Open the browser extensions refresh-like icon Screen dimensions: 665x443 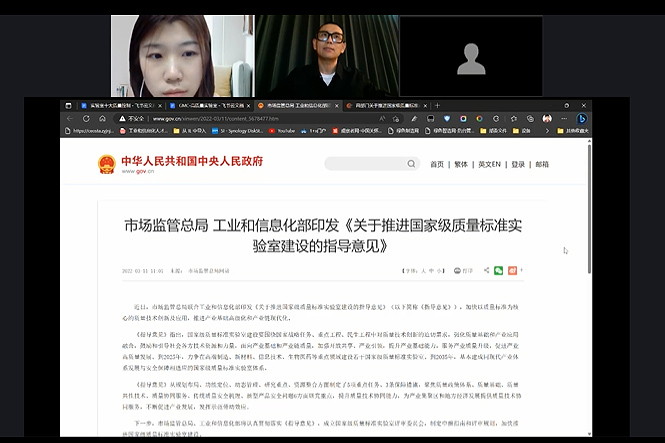click(496, 119)
